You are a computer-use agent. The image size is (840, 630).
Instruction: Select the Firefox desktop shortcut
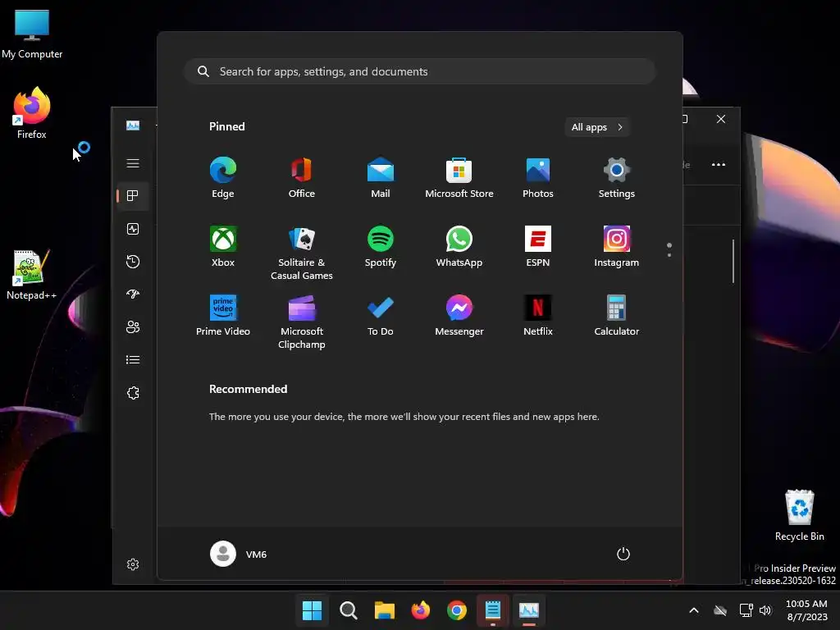point(32,113)
